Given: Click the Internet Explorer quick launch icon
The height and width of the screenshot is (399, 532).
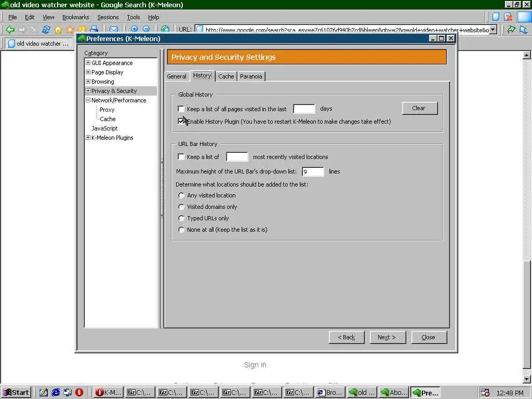Looking at the screenshot, I should (56, 392).
